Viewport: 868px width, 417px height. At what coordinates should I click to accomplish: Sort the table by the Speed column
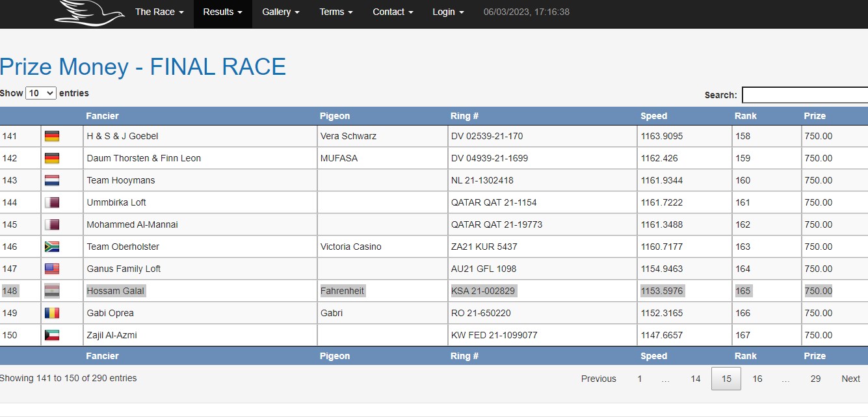coord(653,116)
